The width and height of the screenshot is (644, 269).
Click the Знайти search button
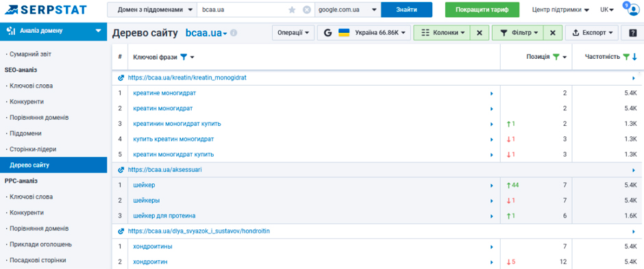pyautogui.click(x=406, y=10)
